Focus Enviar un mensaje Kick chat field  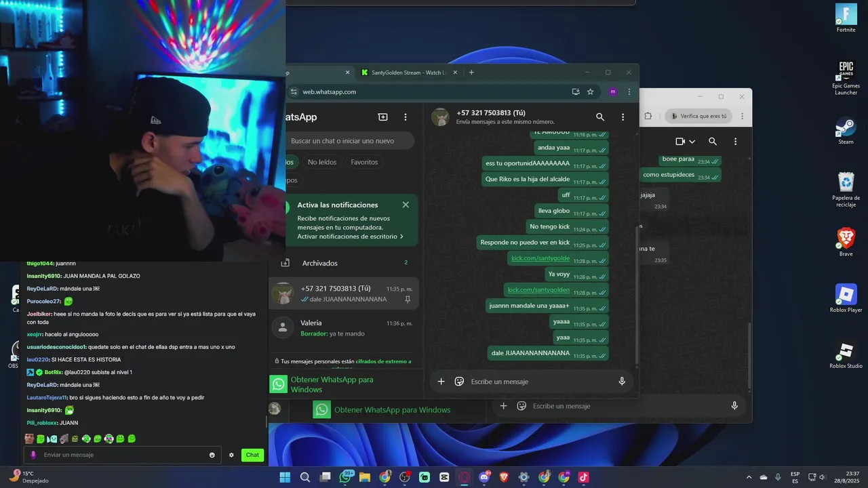[x=124, y=455]
